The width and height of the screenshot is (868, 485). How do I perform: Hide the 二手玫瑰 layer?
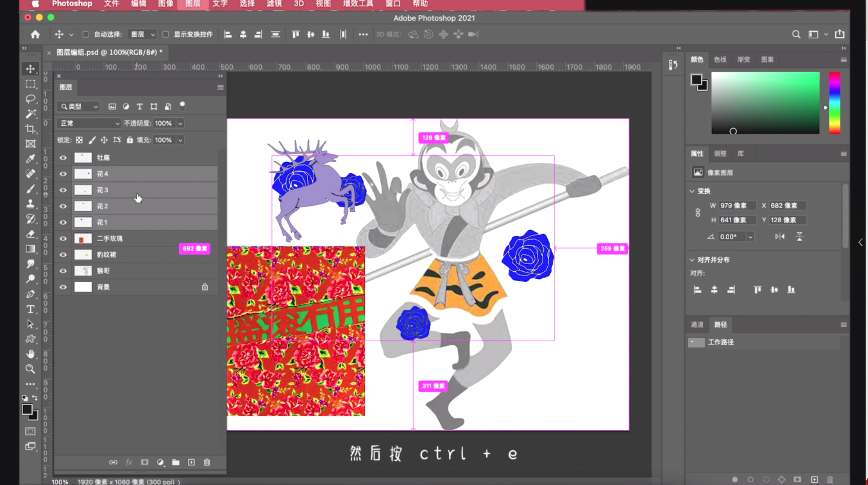point(63,239)
